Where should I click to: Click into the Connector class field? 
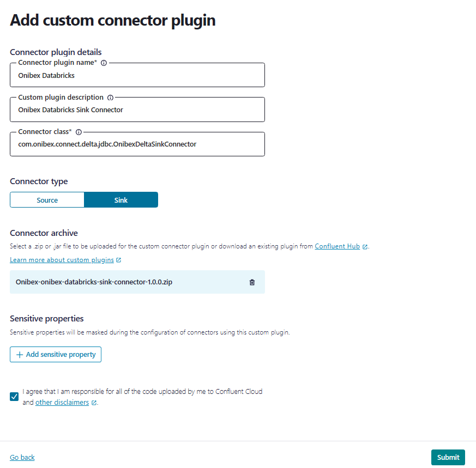pos(137,144)
